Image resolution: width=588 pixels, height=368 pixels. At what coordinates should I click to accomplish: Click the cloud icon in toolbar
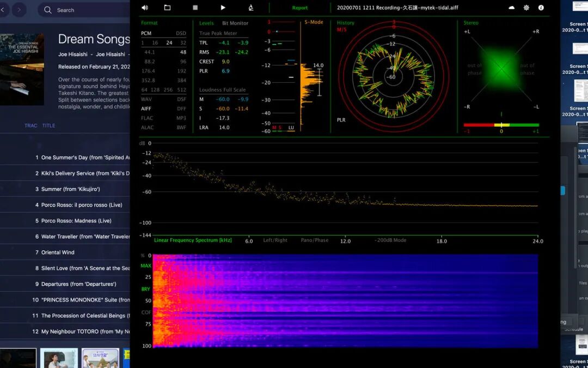coord(511,8)
